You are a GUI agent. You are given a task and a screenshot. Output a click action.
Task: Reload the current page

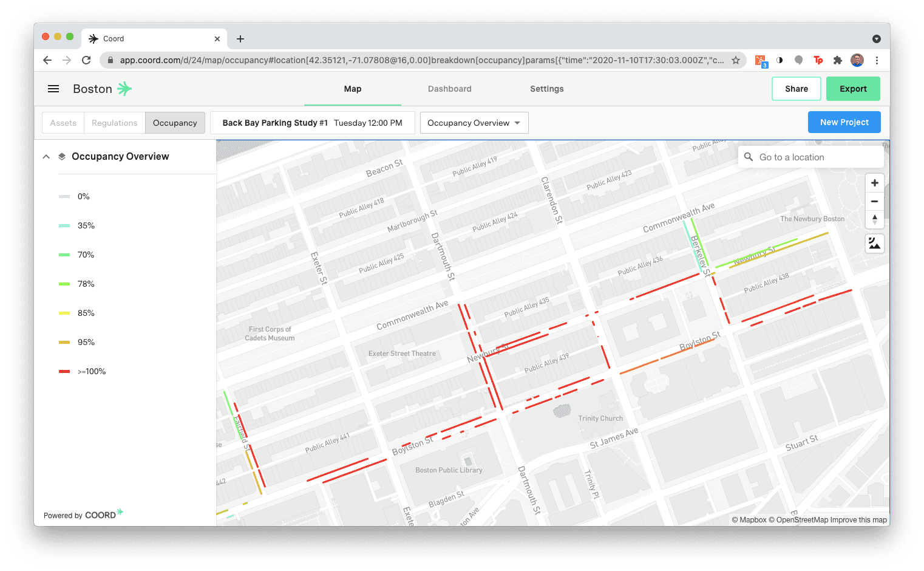tap(86, 60)
